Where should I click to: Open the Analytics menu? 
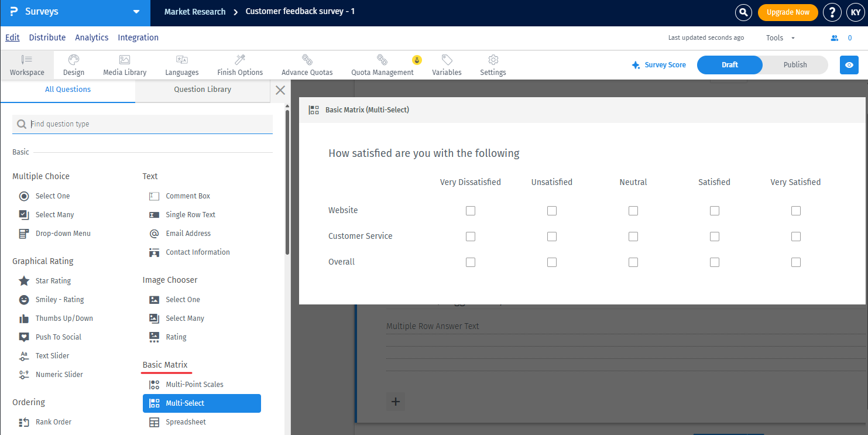(x=92, y=37)
